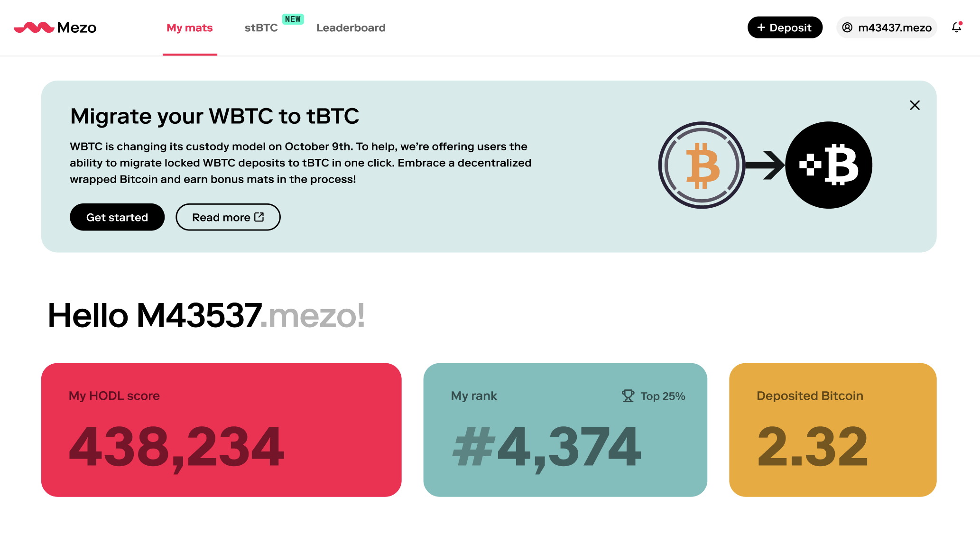Switch to the My mats tab
Screen dimensions: 980x533
click(190, 28)
